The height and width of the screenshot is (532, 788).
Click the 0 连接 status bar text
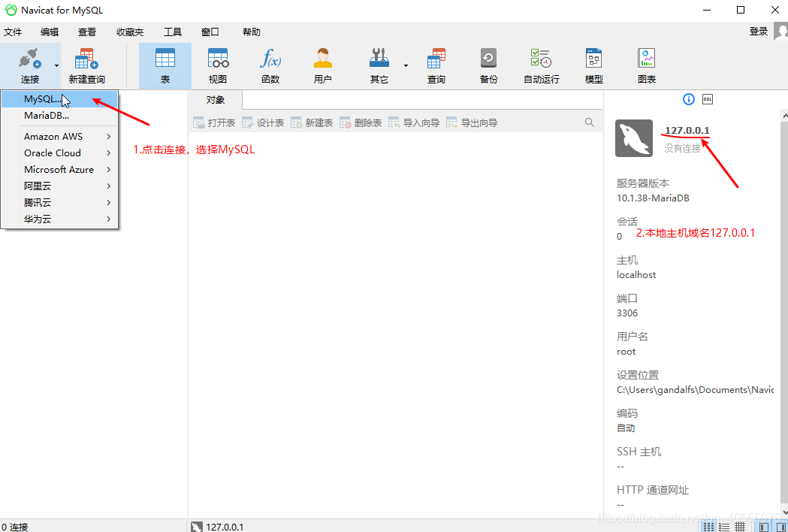tap(15, 527)
